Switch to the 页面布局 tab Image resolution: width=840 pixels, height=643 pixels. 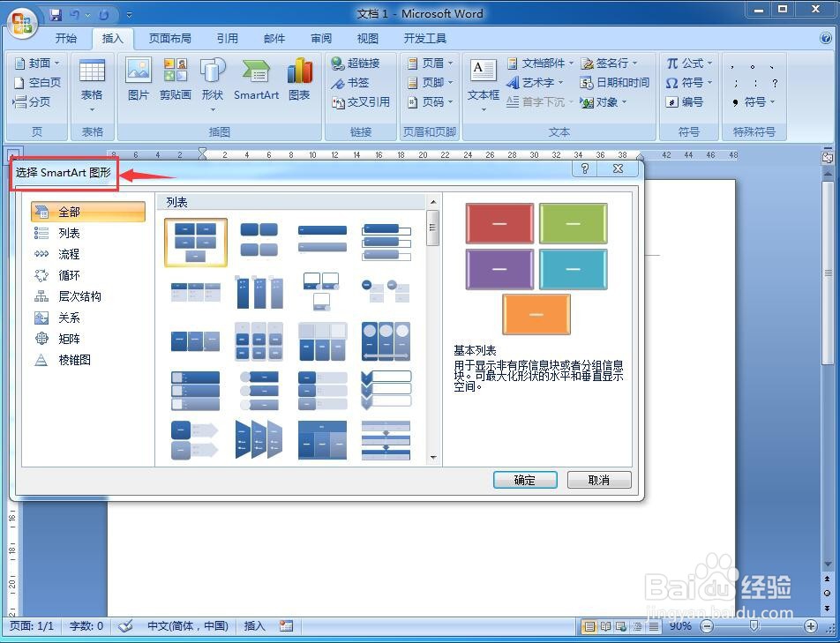pyautogui.click(x=169, y=38)
